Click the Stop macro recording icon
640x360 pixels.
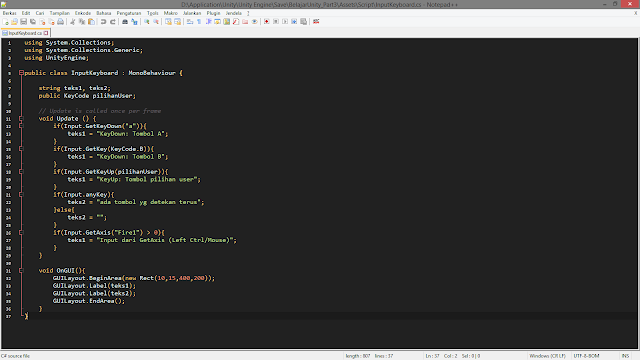[x=276, y=22]
